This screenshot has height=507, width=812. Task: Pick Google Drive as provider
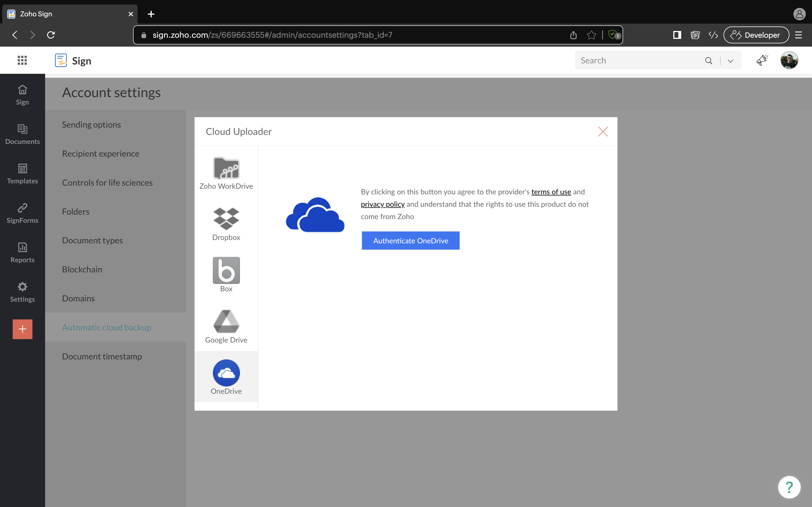226,326
